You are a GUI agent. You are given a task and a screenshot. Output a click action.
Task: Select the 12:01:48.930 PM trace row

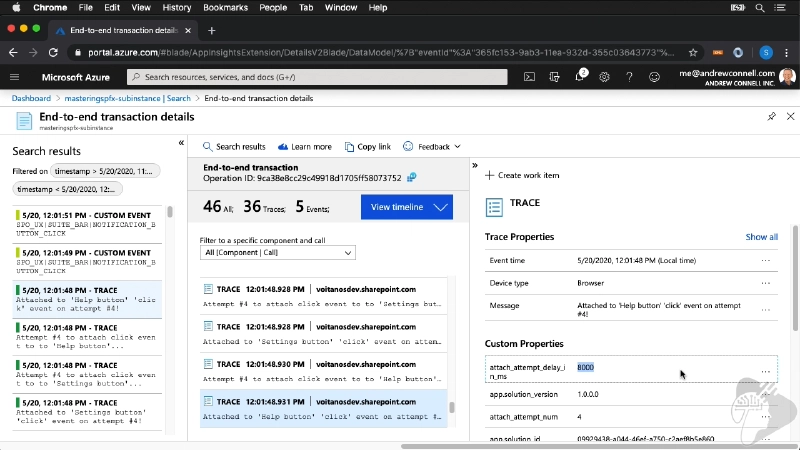(x=323, y=371)
